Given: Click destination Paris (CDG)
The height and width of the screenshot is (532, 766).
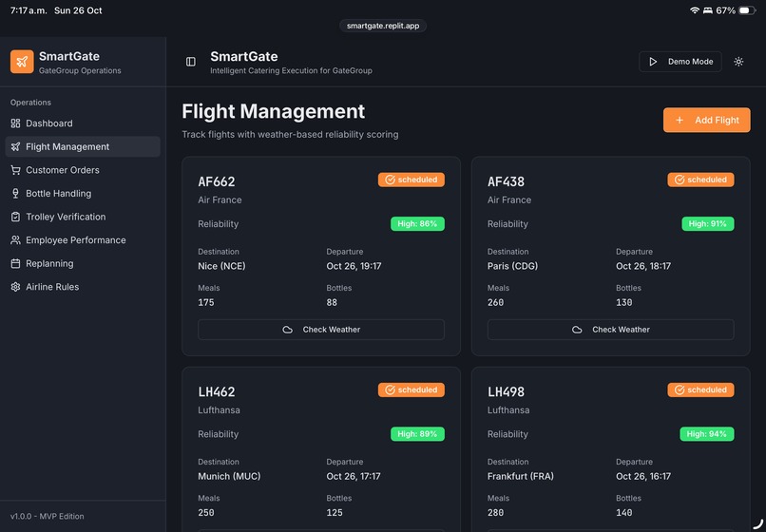Looking at the screenshot, I should pos(512,266).
